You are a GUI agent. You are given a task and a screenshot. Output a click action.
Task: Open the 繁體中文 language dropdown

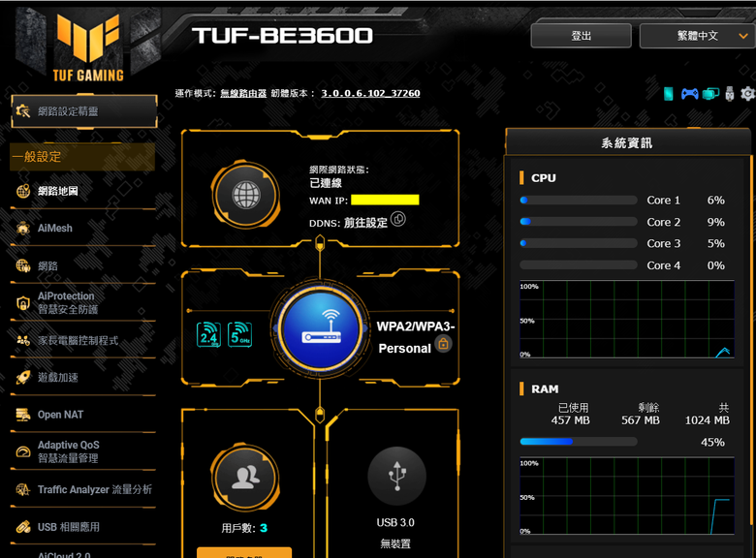pos(697,36)
